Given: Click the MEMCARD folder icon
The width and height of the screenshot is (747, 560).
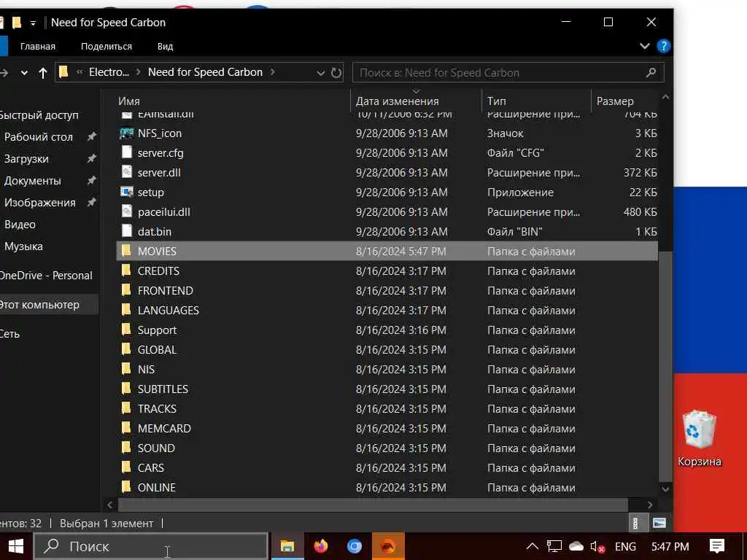Looking at the screenshot, I should (x=126, y=428).
